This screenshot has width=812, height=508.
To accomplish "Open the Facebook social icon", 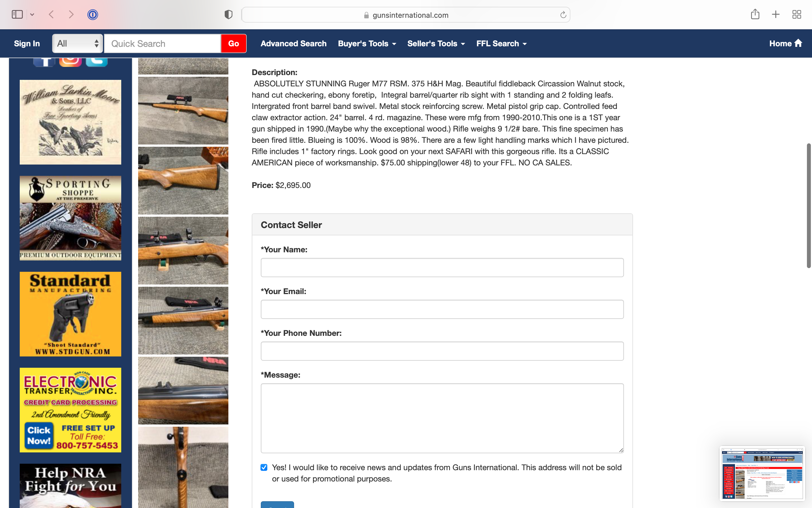I will coord(44,62).
